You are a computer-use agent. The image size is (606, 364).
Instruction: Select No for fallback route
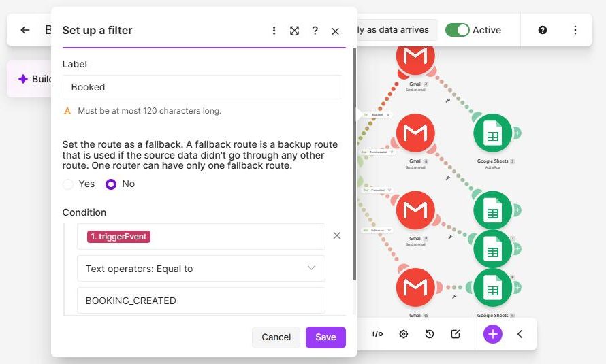[x=111, y=184]
